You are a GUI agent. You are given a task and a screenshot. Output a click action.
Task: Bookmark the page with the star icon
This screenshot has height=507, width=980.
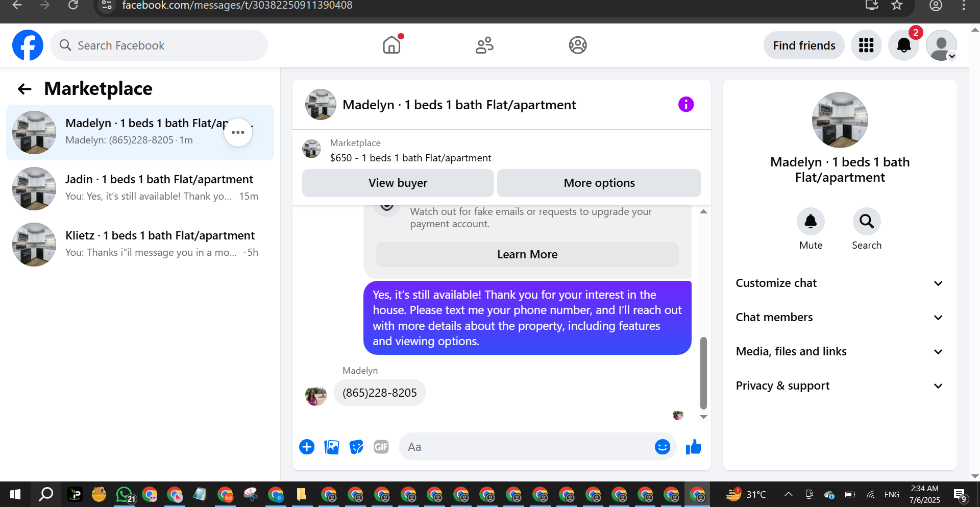[897, 5]
